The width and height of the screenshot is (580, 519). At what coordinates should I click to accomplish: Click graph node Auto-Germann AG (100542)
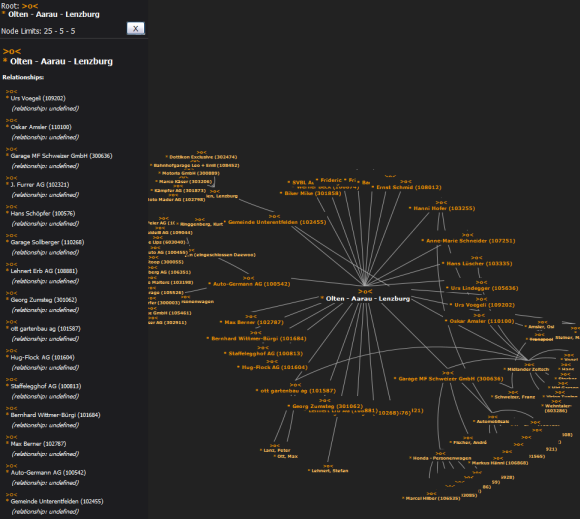click(252, 284)
